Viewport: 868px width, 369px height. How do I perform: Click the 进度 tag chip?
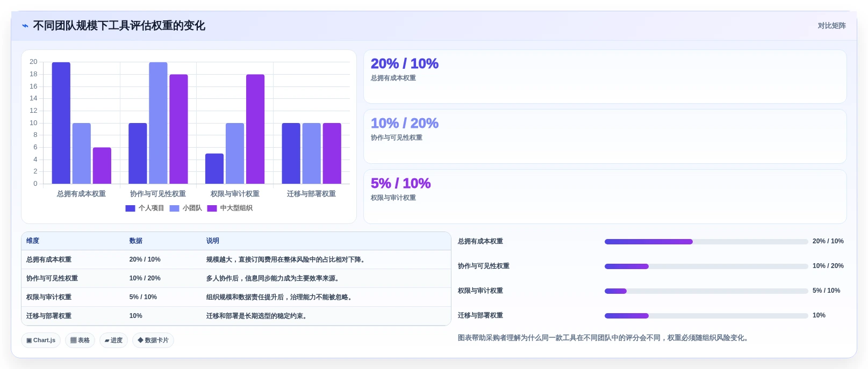[113, 341]
